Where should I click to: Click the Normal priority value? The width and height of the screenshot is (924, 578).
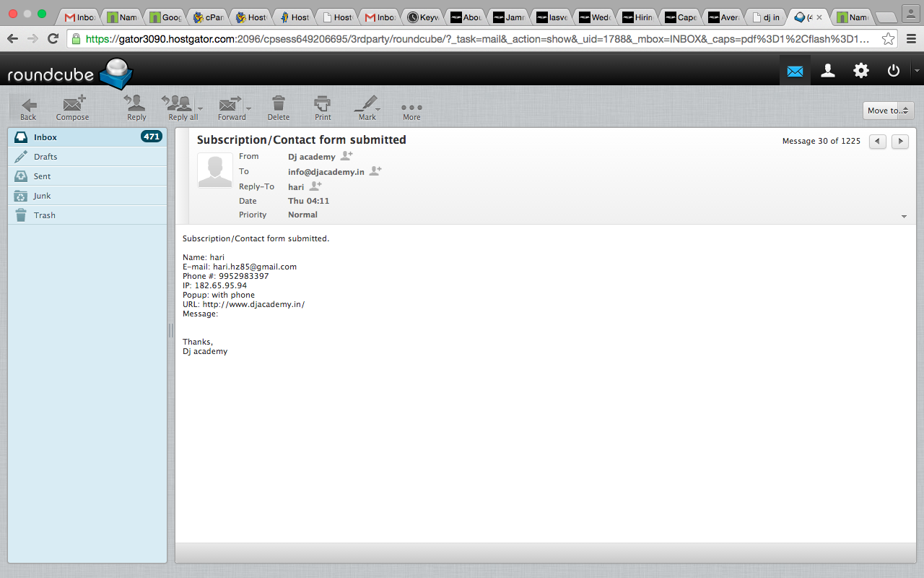coord(302,215)
